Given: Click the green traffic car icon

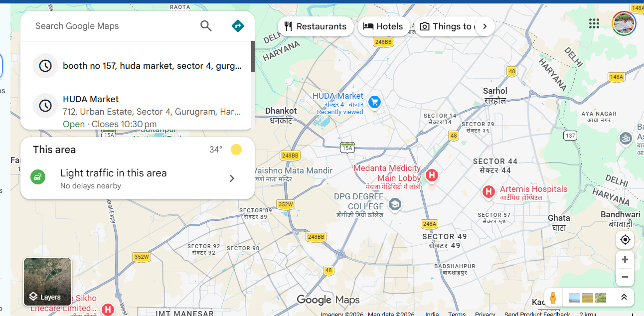Looking at the screenshot, I should coord(38,177).
